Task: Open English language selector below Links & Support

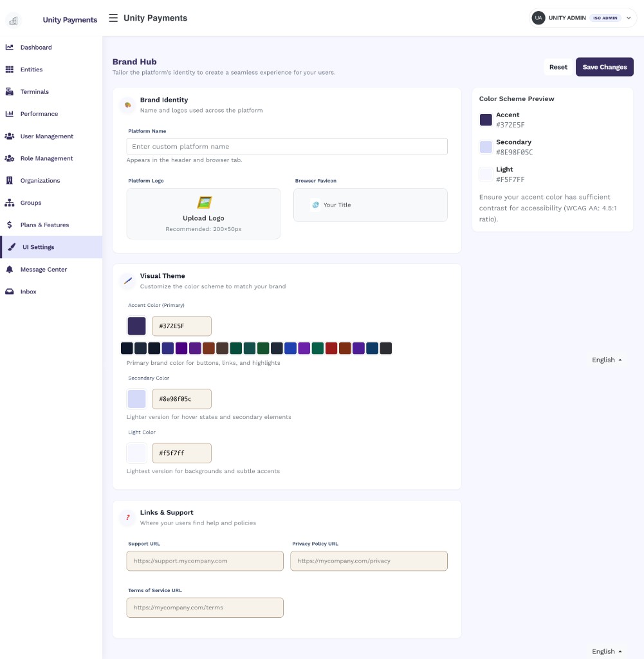Action: [x=607, y=651]
